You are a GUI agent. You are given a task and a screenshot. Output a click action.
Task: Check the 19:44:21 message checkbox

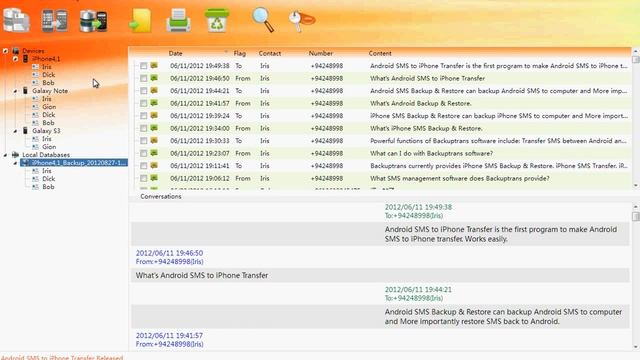point(143,91)
